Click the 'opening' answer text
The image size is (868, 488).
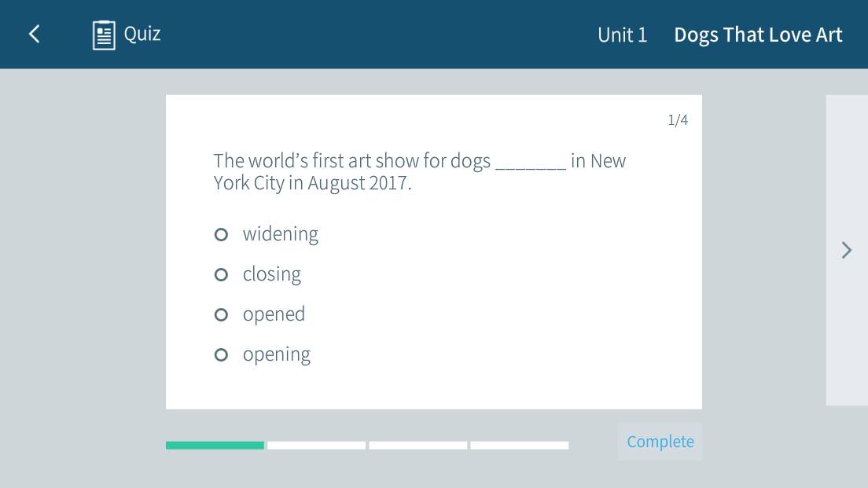pos(276,354)
